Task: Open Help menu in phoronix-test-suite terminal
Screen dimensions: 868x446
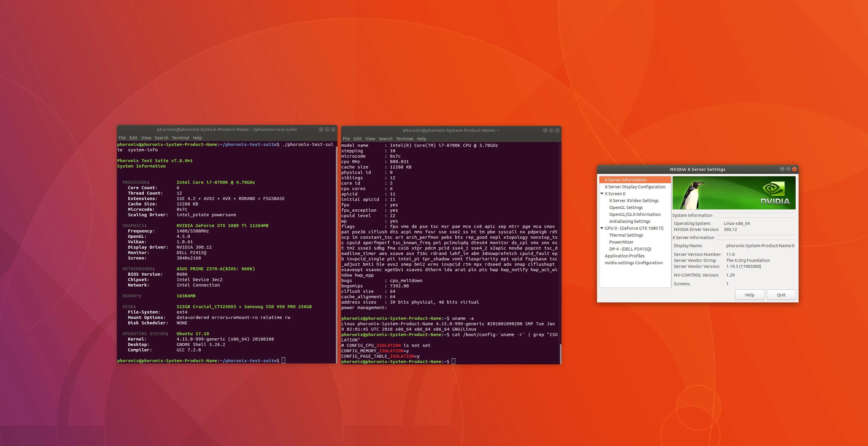Action: (197, 138)
